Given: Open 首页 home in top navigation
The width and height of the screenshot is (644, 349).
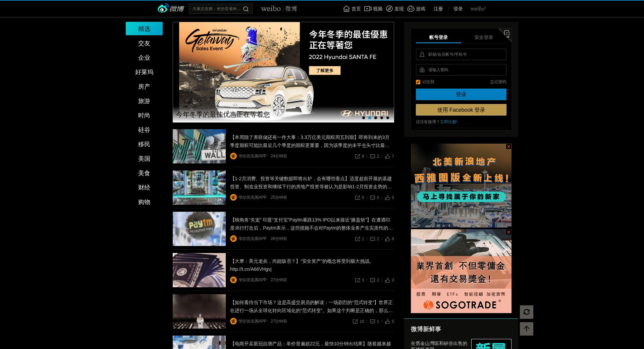Looking at the screenshot, I should [x=352, y=9].
